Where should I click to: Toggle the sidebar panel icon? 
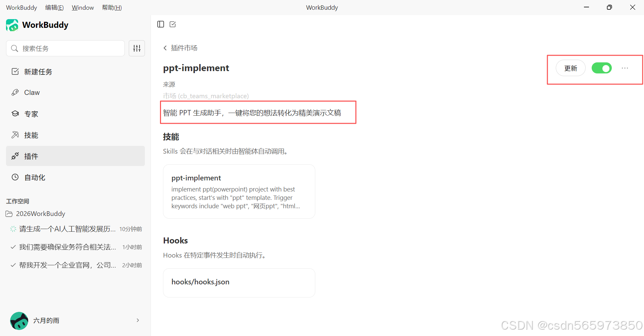point(161,24)
